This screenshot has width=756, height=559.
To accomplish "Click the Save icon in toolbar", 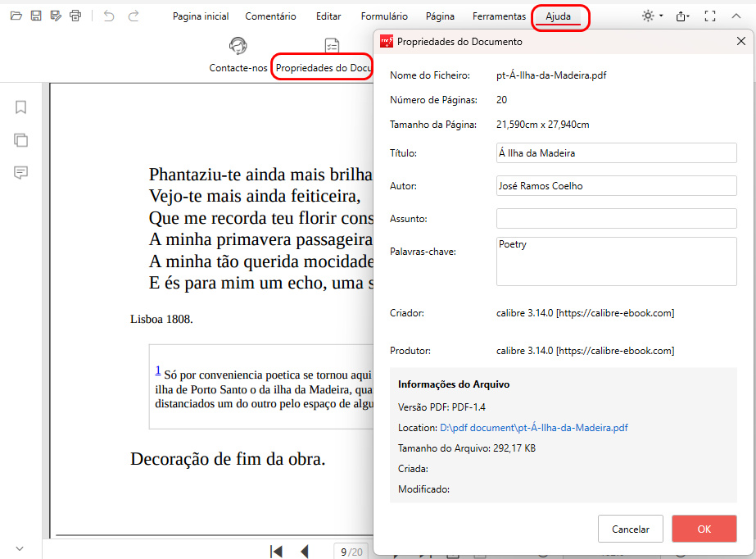I will 36,16.
